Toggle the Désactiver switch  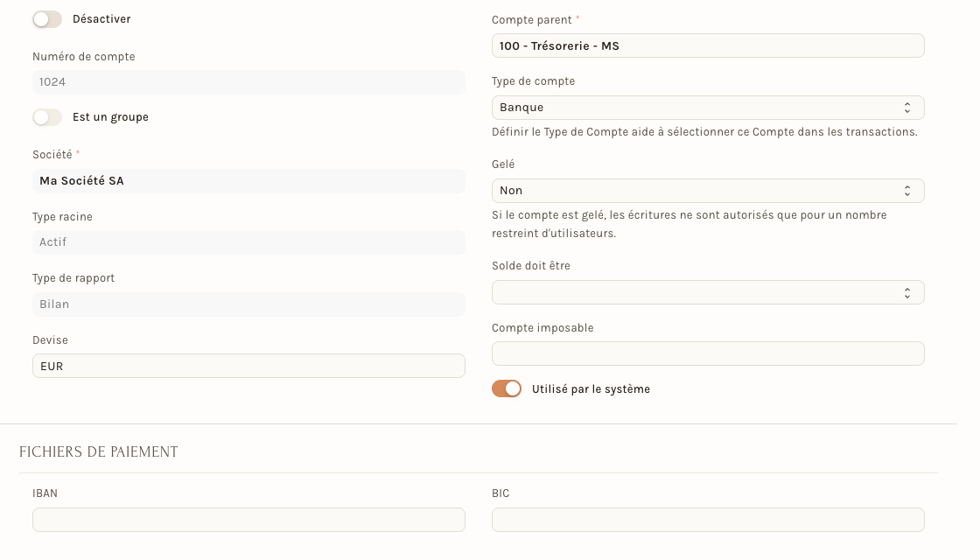[x=47, y=19]
